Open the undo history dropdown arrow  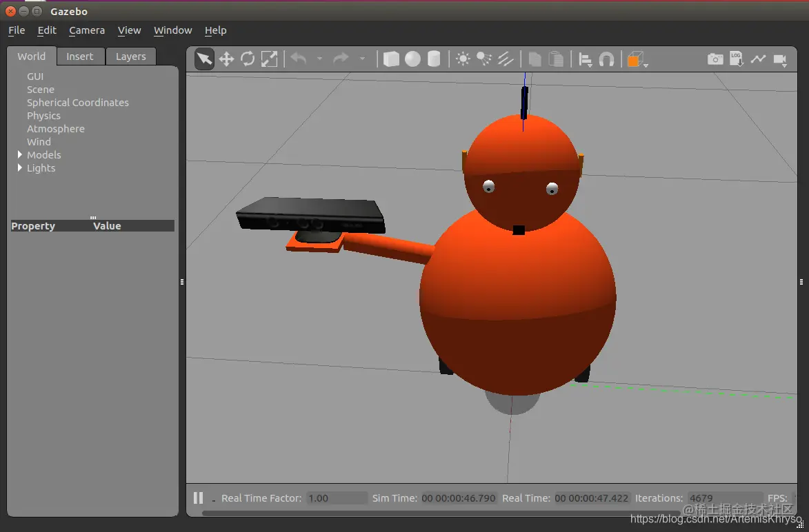click(319, 59)
